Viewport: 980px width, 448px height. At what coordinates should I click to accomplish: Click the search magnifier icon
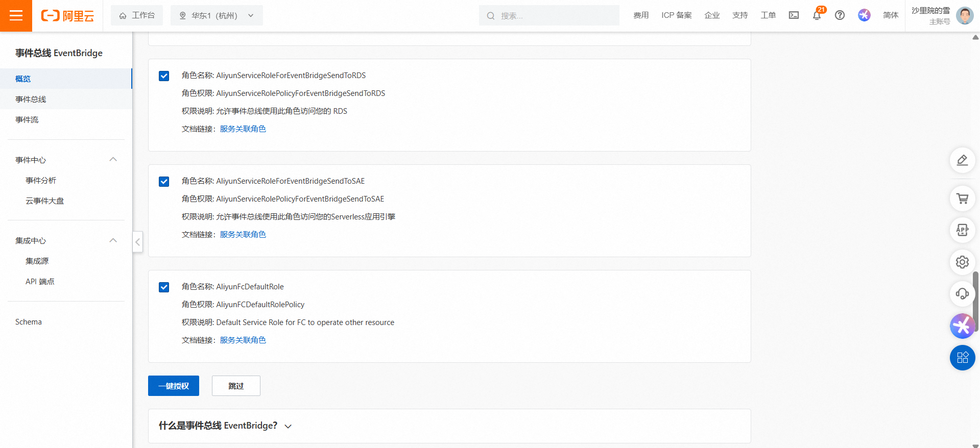tap(490, 16)
